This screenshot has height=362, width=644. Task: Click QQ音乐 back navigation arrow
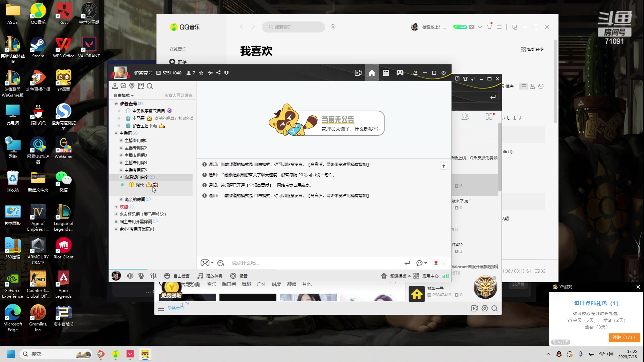[241, 27]
